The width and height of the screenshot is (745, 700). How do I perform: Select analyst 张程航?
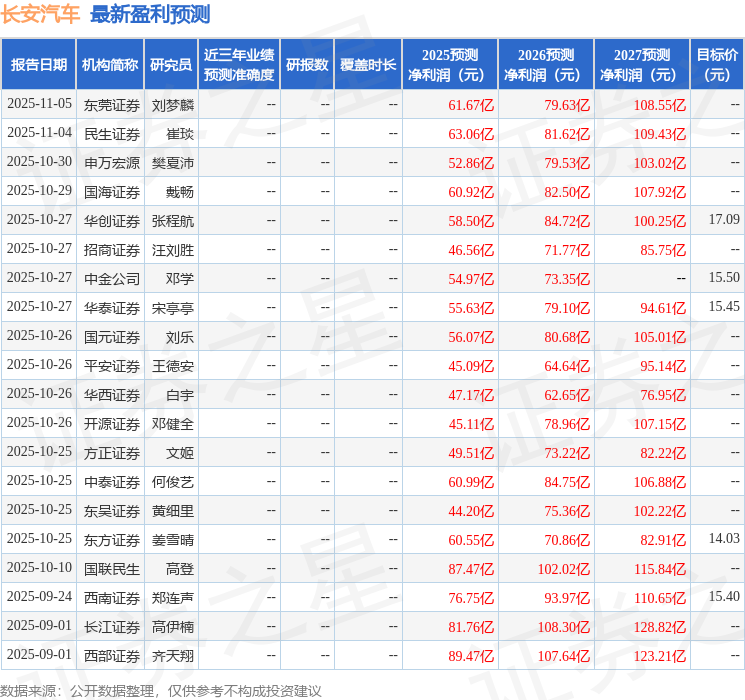pos(173,221)
